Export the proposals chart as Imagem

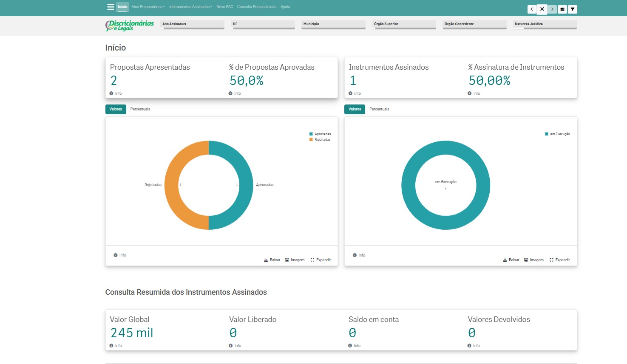tap(295, 260)
